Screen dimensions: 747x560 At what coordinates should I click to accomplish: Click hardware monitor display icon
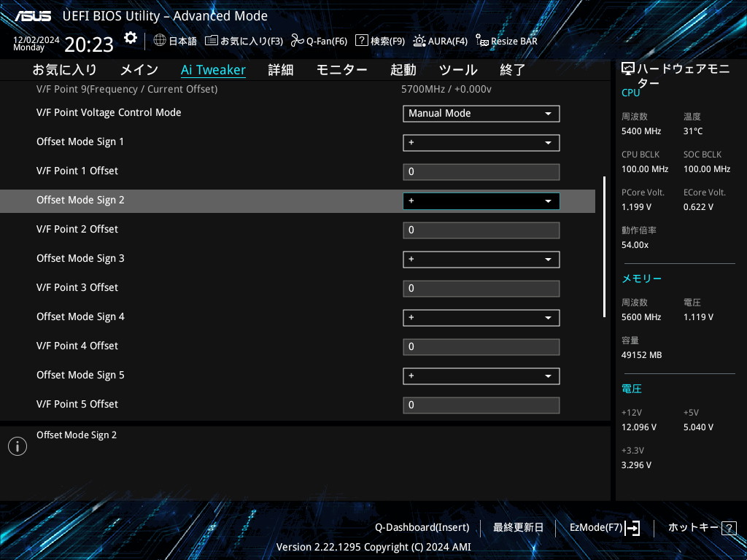(628, 69)
